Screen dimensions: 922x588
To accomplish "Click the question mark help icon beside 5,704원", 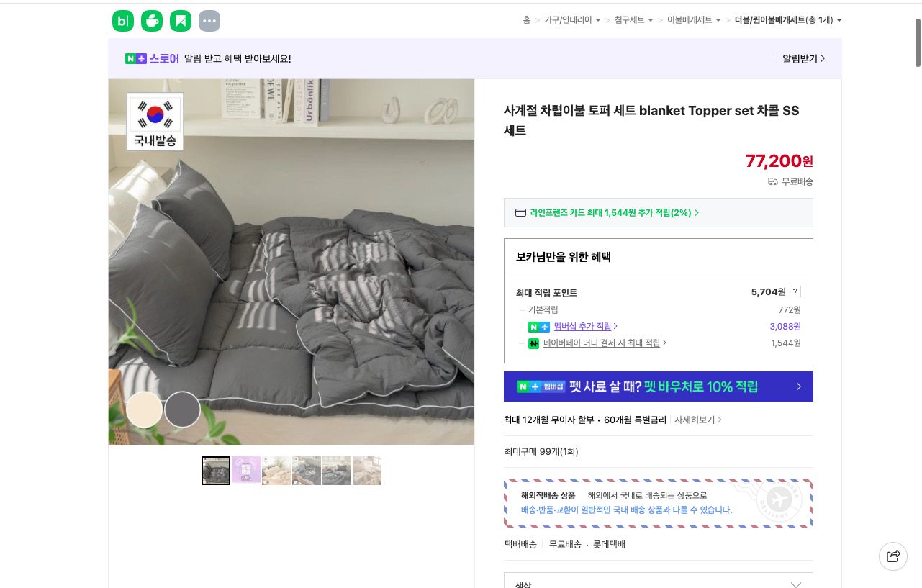I will (x=795, y=291).
